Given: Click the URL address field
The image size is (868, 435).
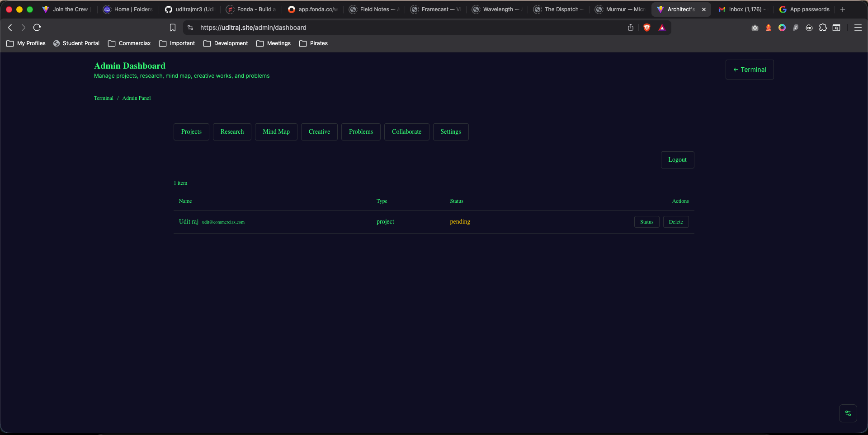Looking at the screenshot, I should (362, 28).
